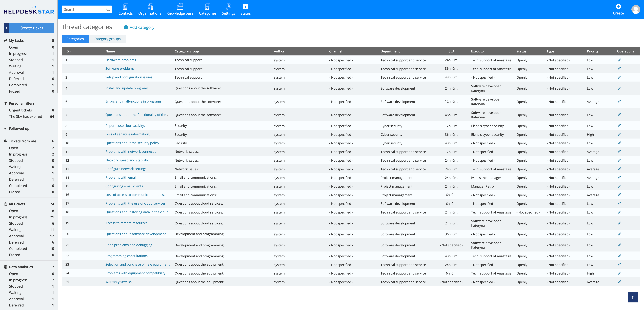This screenshot has height=310, width=644.
Task: Edit the Hardware problems category pencil
Action: pos(619,60)
